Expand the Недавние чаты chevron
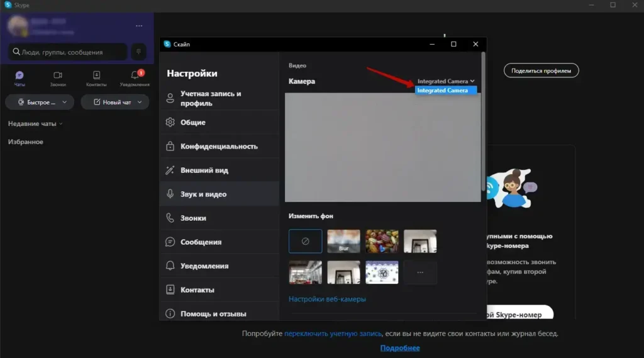This screenshot has height=358, width=644. 61,124
